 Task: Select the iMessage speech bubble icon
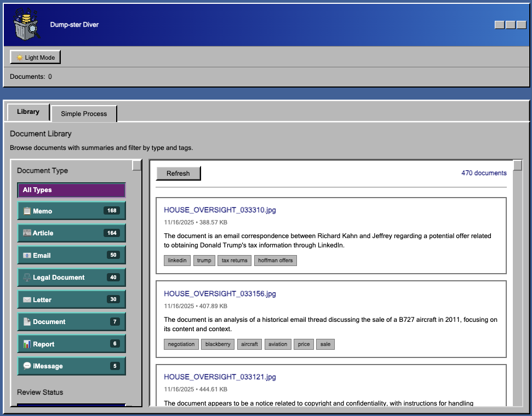(27, 366)
